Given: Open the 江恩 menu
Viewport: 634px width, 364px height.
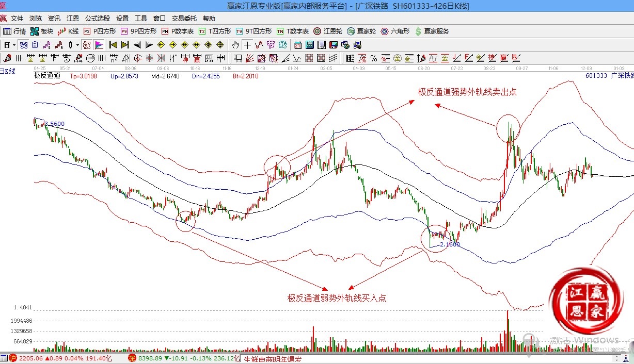Looking at the screenshot, I should click(x=73, y=18).
